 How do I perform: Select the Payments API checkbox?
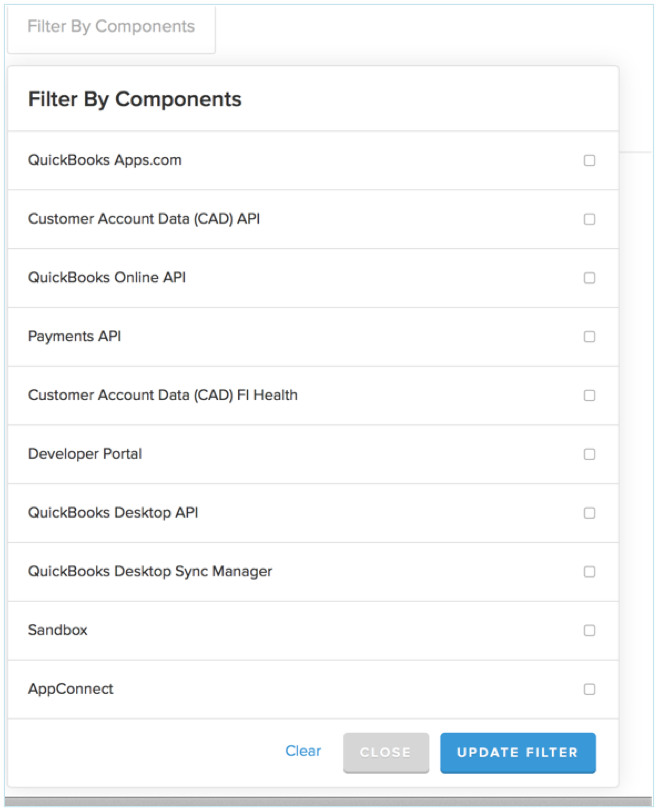pyautogui.click(x=589, y=337)
